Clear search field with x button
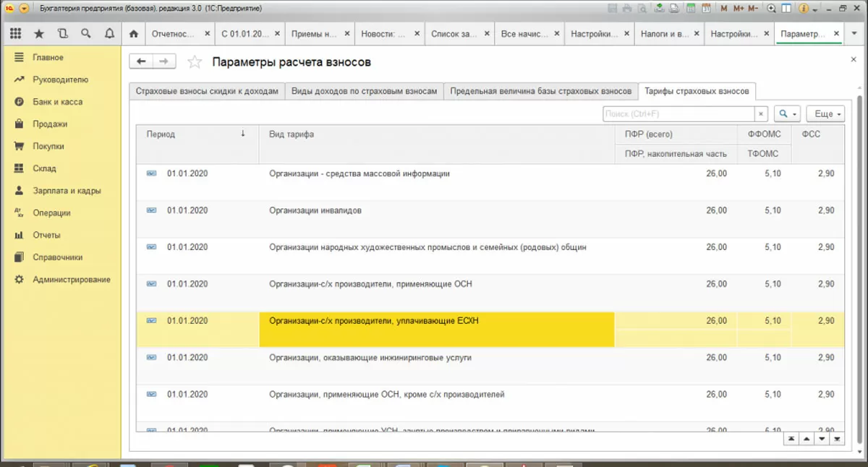The height and width of the screenshot is (467, 868). click(x=761, y=114)
